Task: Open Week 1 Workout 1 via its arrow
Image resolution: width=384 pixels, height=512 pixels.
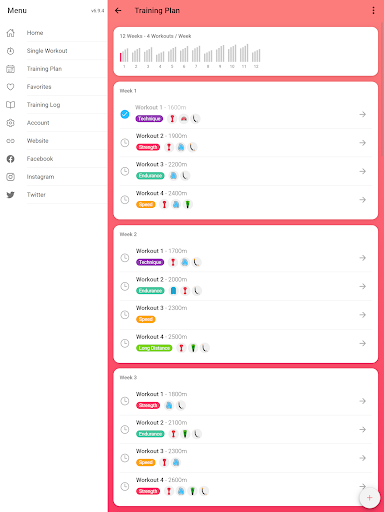Action: 363,114
